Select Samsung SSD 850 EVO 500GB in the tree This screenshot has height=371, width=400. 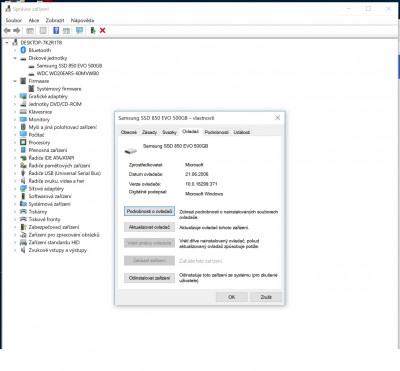[x=69, y=66]
